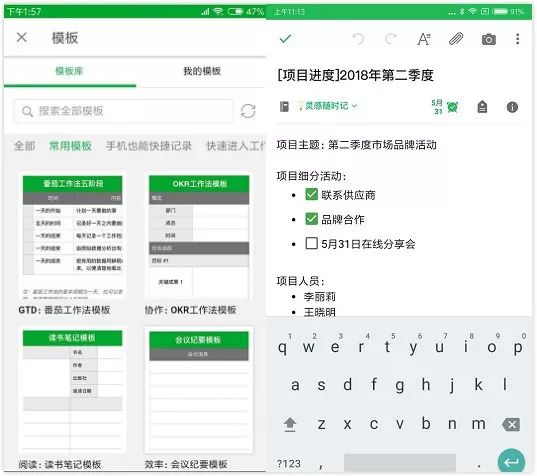Undo the last edit
This screenshot has height=476, width=537.
coord(358,39)
